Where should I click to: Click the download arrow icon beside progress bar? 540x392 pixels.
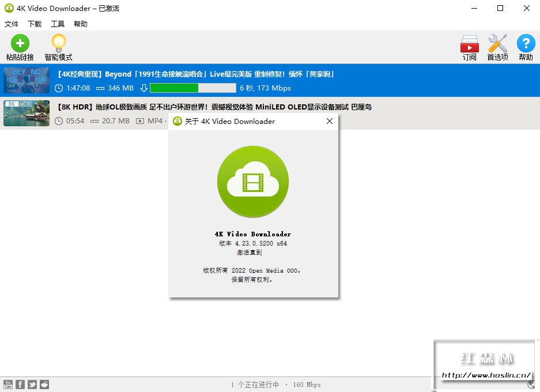tap(144, 88)
